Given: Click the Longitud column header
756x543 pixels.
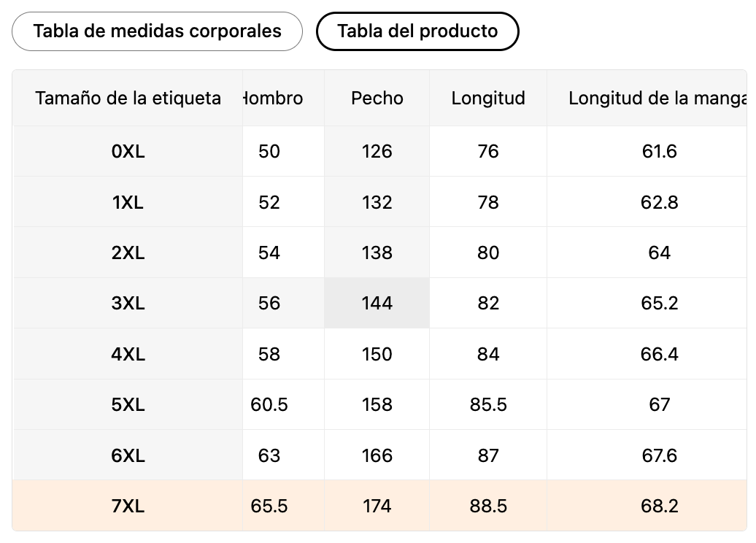Looking at the screenshot, I should coord(487,98).
